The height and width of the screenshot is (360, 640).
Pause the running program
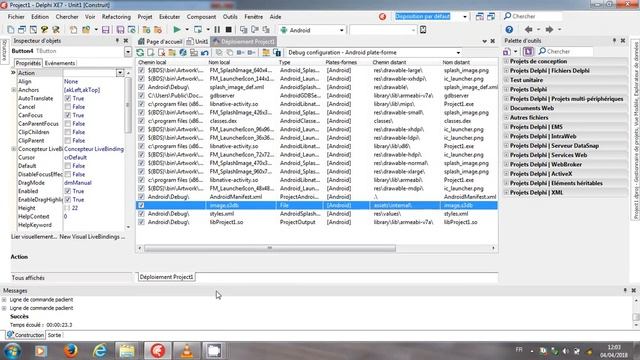[217, 30]
